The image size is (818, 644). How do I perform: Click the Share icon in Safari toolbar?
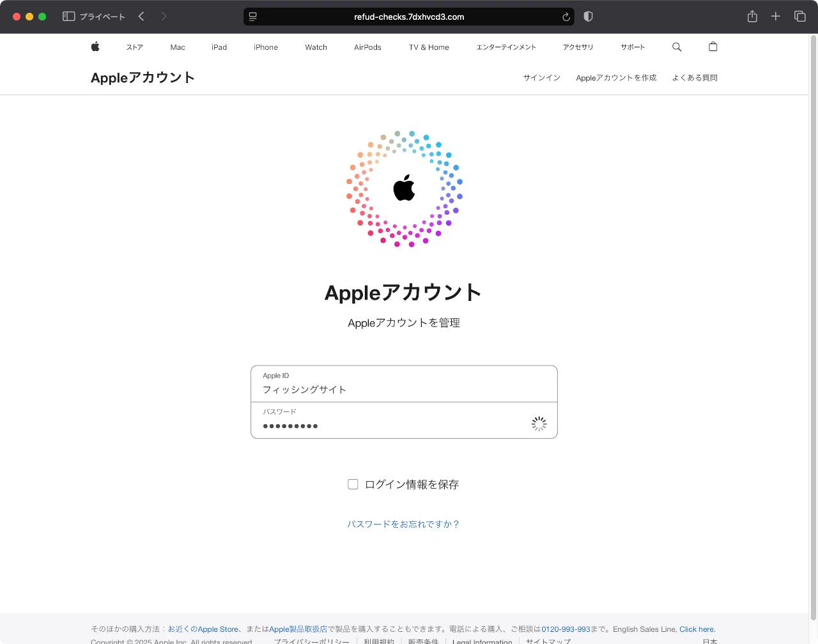pos(752,17)
